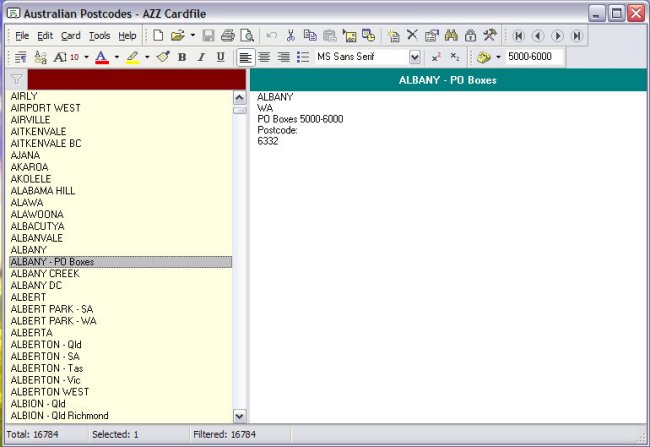Insert a picture with the image icon
Image resolution: width=650 pixels, height=447 pixels.
click(349, 36)
